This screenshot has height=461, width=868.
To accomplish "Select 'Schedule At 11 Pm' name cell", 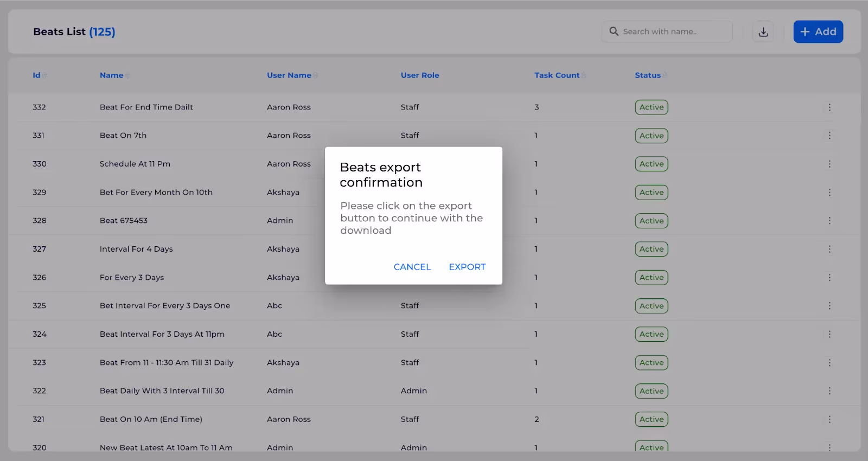I will click(x=135, y=164).
